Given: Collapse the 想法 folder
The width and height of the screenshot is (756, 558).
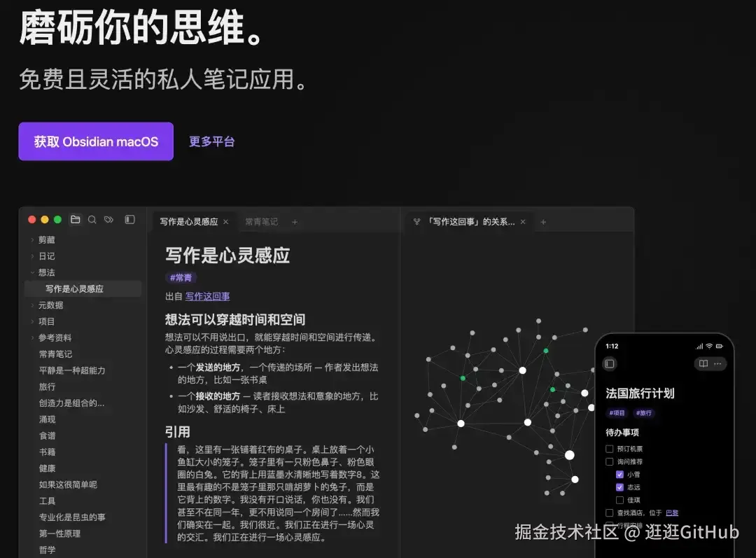Looking at the screenshot, I should click(x=32, y=272).
